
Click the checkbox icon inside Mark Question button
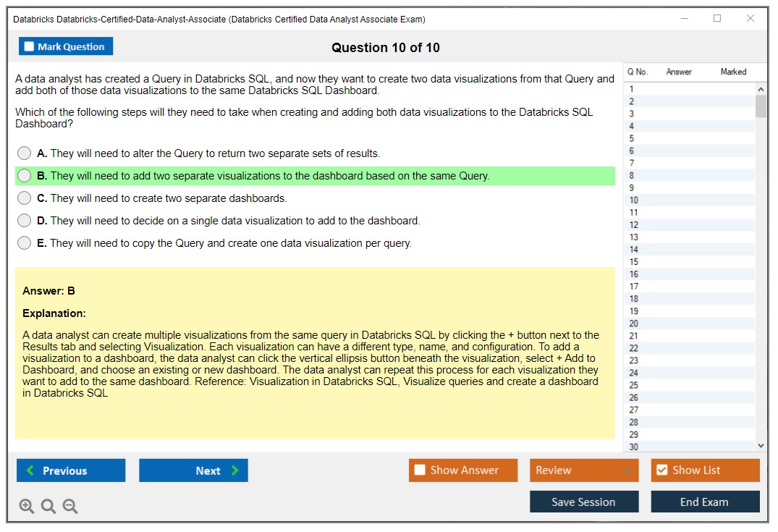tap(28, 46)
